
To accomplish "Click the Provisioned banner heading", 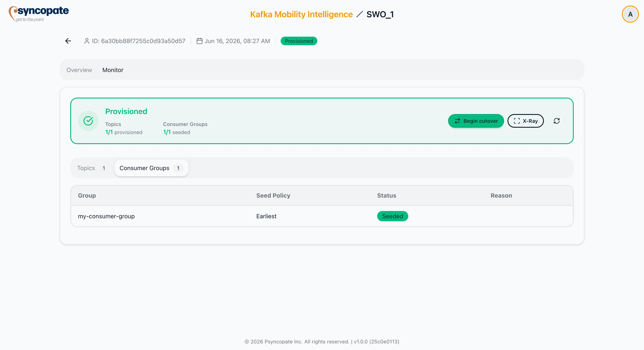I will (x=126, y=111).
